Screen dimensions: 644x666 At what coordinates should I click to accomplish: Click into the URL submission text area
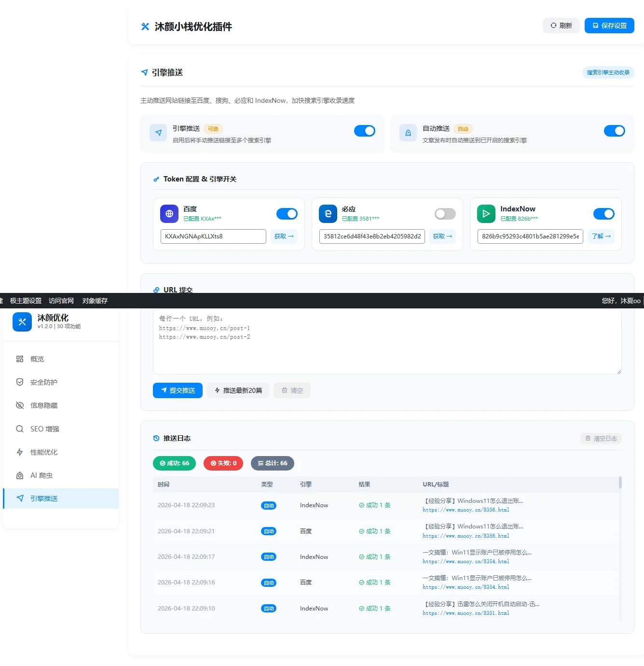(387, 347)
